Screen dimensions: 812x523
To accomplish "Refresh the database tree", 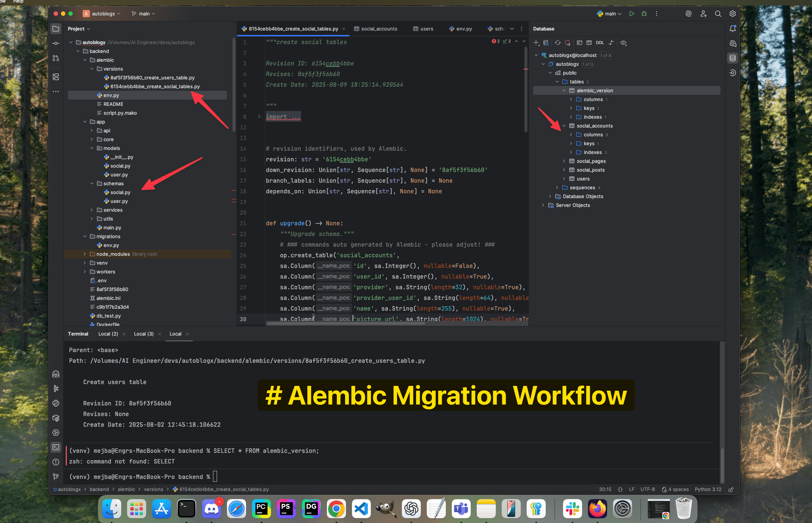I will (558, 43).
